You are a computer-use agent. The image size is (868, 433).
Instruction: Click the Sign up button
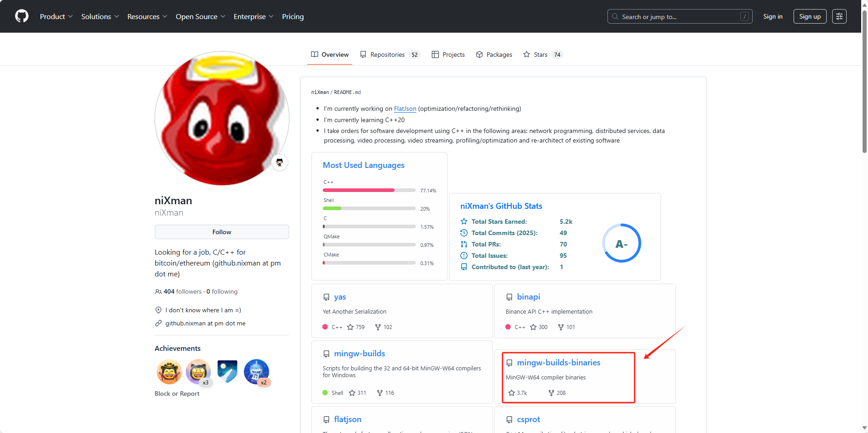tap(810, 16)
